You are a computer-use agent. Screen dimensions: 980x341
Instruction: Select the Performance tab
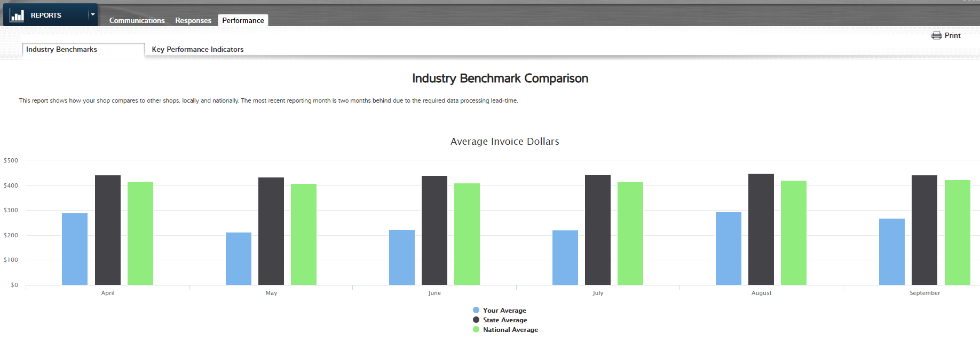(243, 20)
